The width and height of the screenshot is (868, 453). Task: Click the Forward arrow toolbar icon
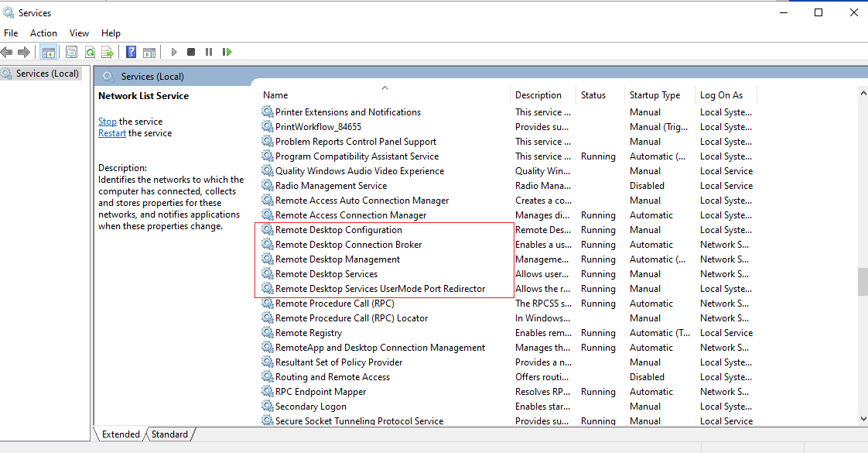coord(24,52)
